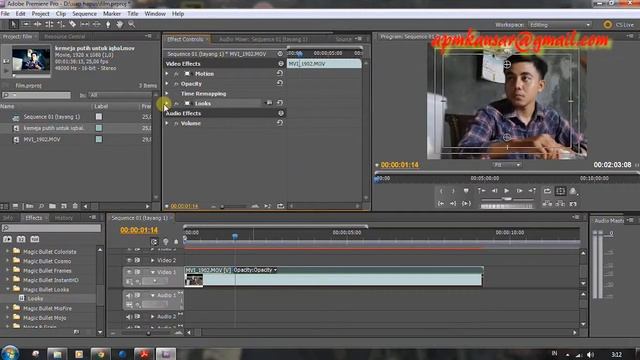Toggle Snap in the timeline
This screenshot has height=360, width=640.
(154, 242)
